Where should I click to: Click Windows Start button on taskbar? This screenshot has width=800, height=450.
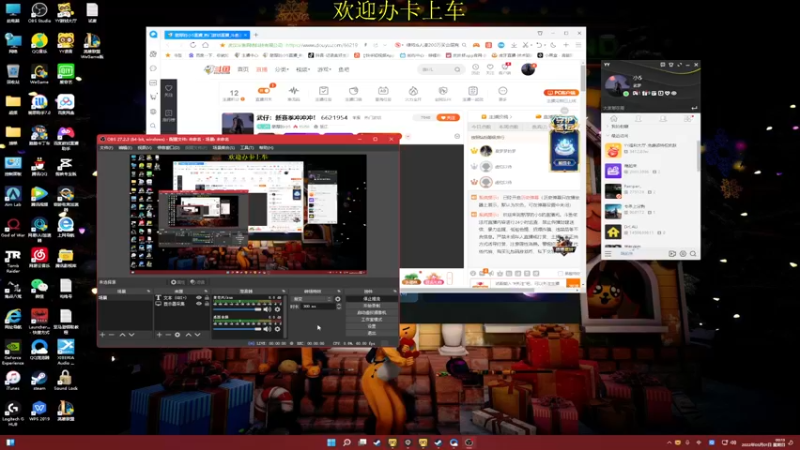pos(331,442)
